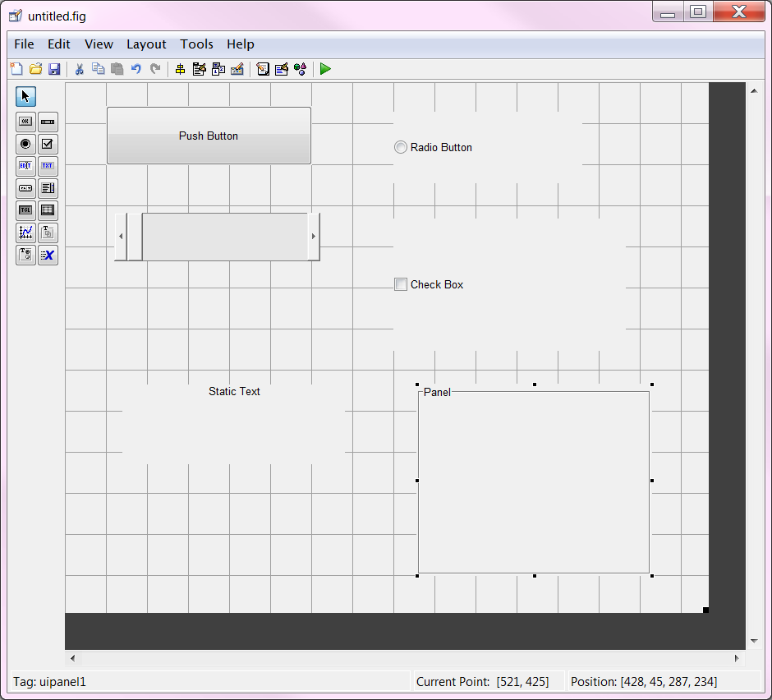Select the Radio Button on canvas
Image resolution: width=772 pixels, height=700 pixels.
[x=401, y=148]
